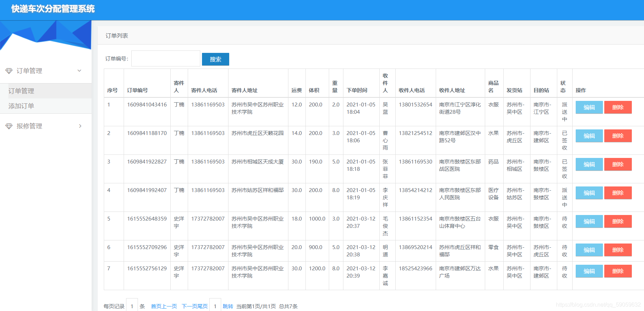Click the diamond icon beside 订单管理

9,71
